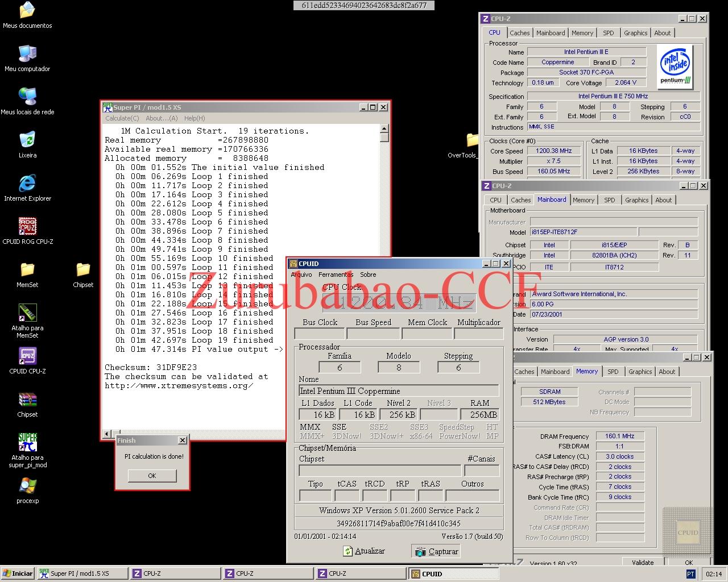Open the Arquivo menu in CPUID
This screenshot has width=728, height=582.
[x=301, y=275]
